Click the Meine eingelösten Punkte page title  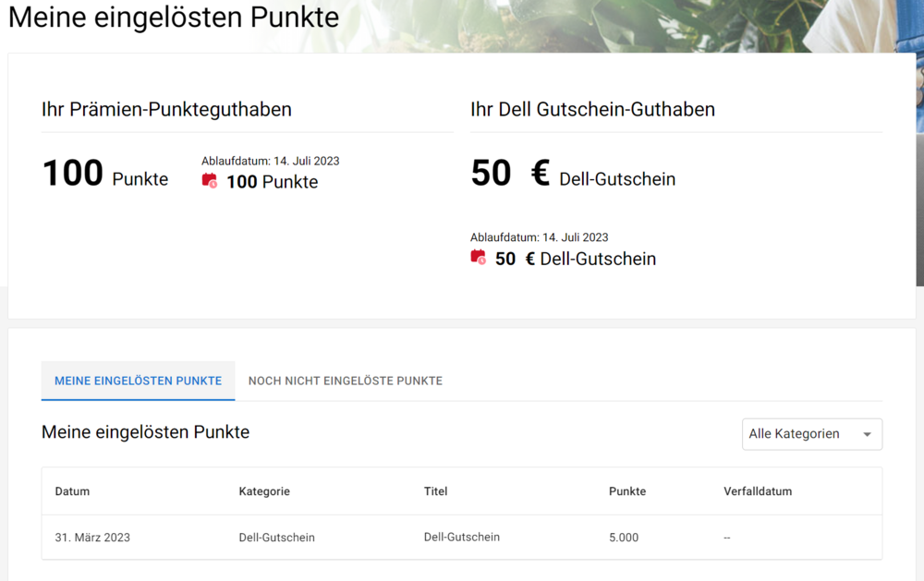coord(174,17)
